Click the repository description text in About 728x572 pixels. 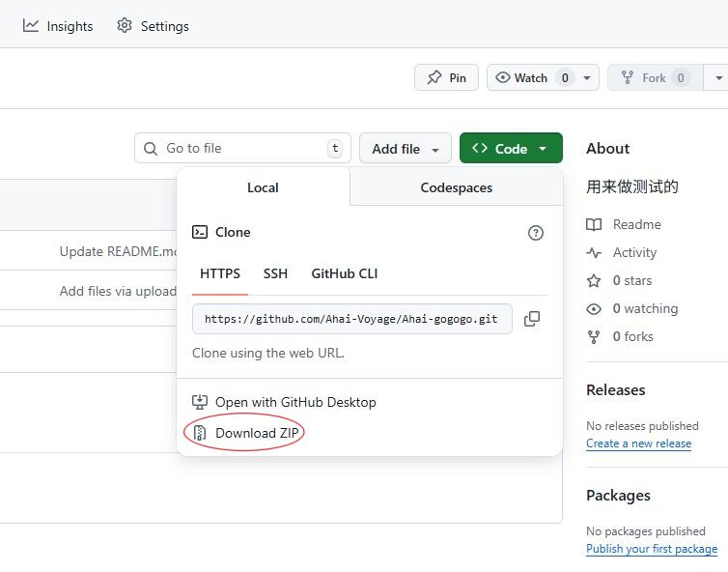pyautogui.click(x=631, y=186)
